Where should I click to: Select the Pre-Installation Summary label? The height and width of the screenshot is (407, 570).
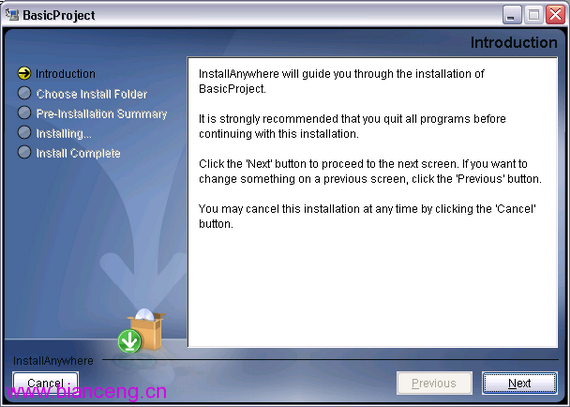pos(101,114)
